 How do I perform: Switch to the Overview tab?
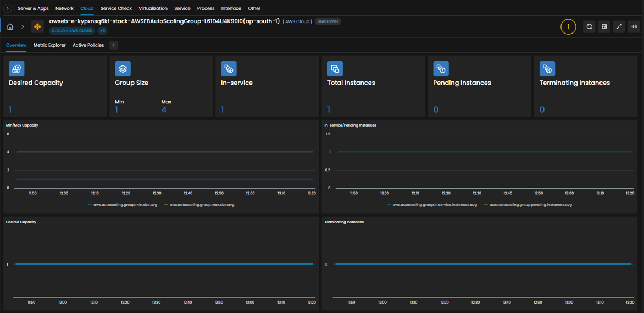click(x=16, y=45)
